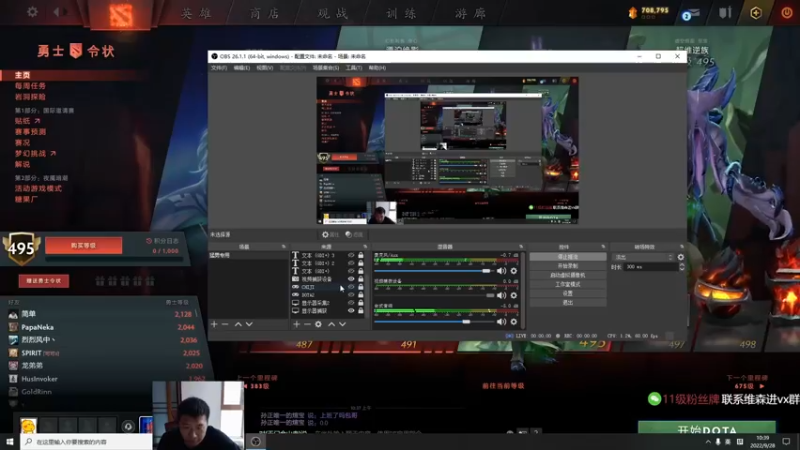The width and height of the screenshot is (800, 450).
Task: Open the OBS File menu
Action: click(219, 68)
